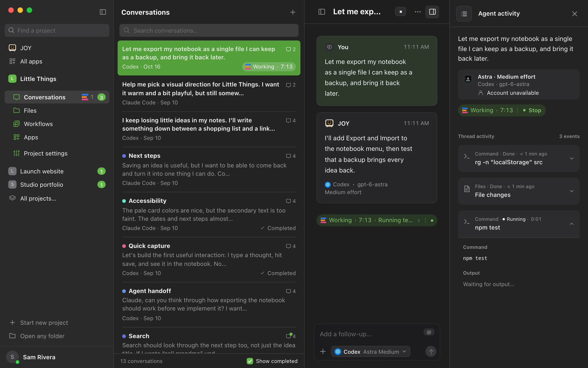This screenshot has width=588, height=368.
Task: Open the Next steps conversation
Action: [x=209, y=170]
